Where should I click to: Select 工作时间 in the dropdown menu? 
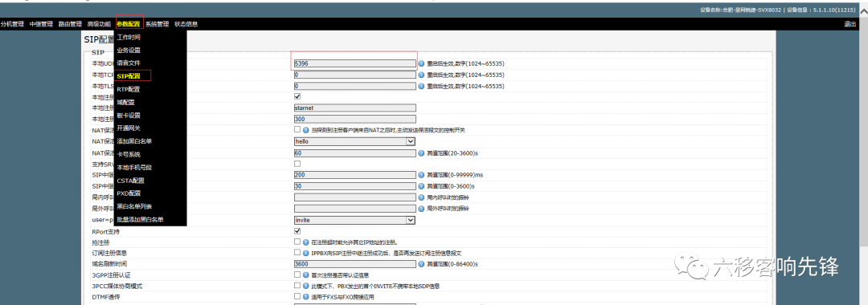[129, 37]
